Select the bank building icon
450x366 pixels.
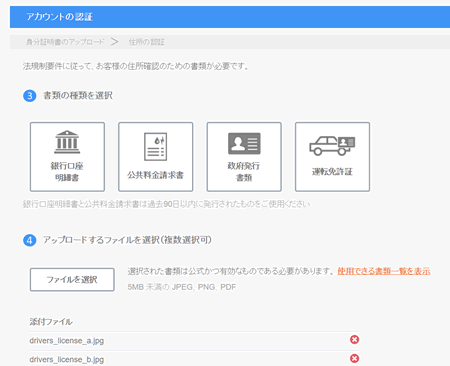pos(67,142)
